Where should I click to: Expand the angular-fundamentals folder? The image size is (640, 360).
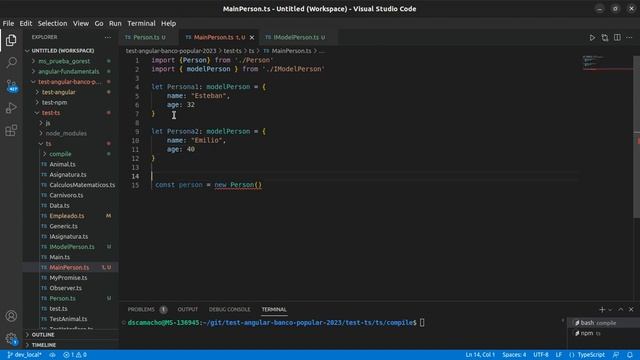(x=69, y=71)
